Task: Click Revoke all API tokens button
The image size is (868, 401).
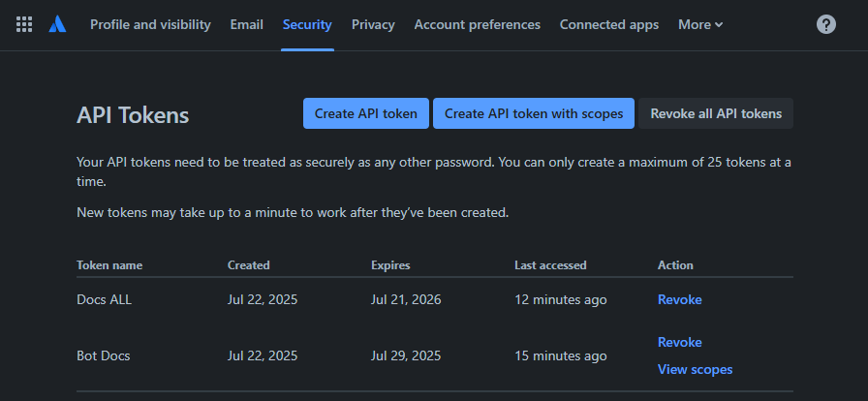Action: point(716,113)
